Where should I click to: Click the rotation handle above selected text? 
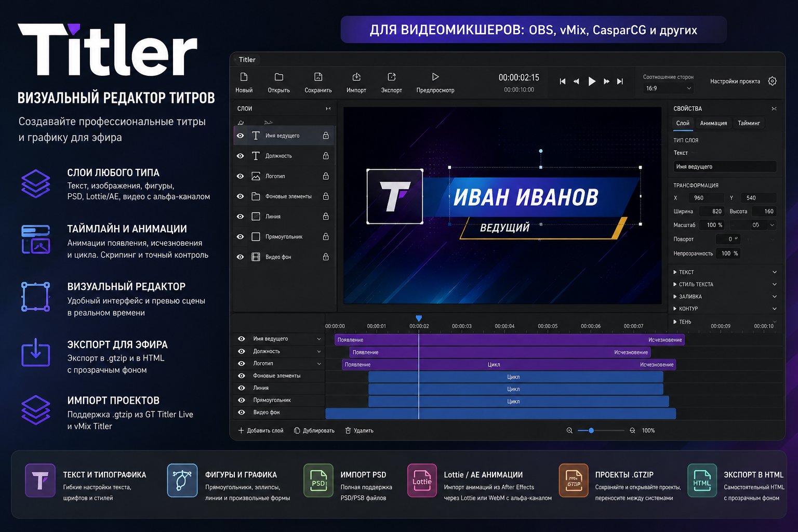(541, 151)
